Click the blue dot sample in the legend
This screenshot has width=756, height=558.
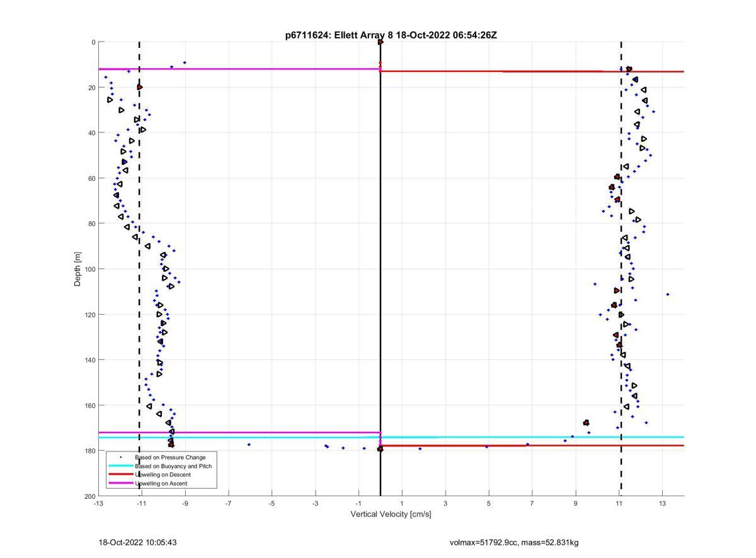tap(120, 456)
